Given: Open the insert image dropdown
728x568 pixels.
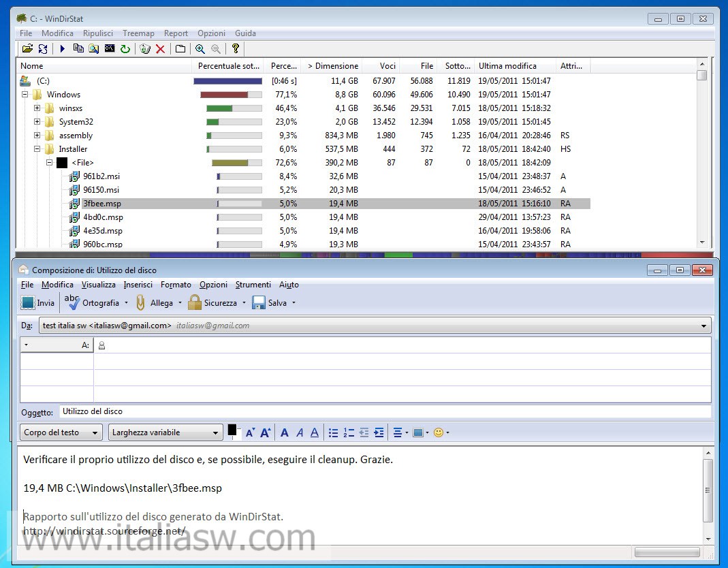Looking at the screenshot, I should (x=421, y=433).
